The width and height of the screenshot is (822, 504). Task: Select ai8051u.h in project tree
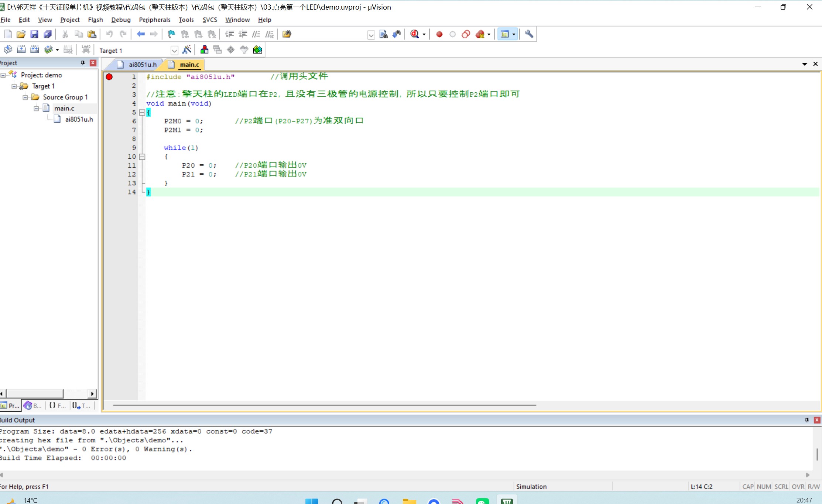(x=79, y=119)
